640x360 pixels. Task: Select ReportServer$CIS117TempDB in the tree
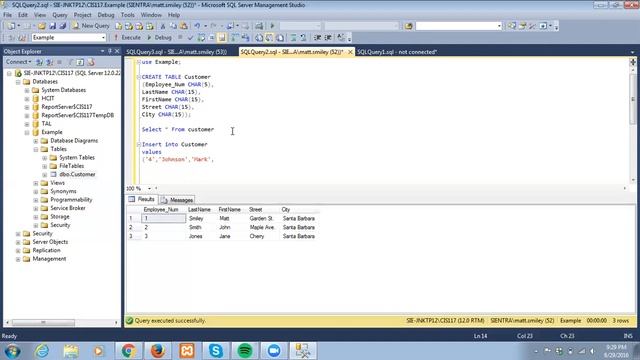point(78,116)
